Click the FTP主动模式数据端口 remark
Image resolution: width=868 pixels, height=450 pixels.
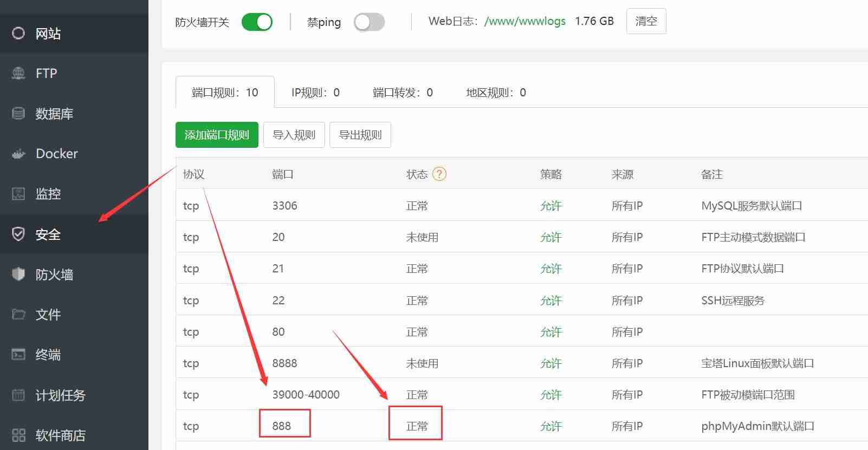[x=753, y=237]
